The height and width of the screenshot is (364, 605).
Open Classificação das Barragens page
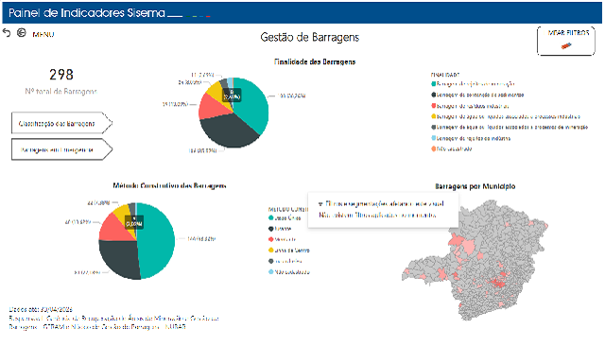[61, 123]
